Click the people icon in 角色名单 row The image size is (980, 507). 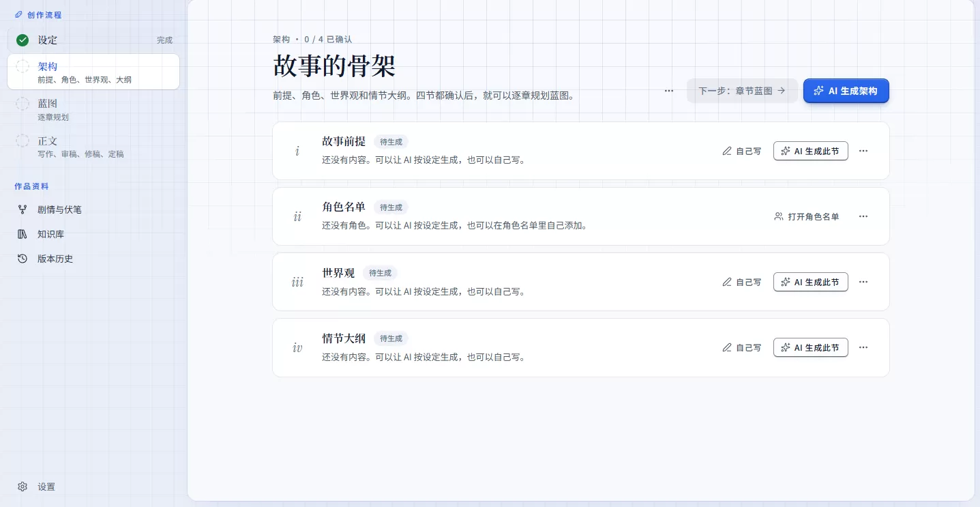pos(779,216)
